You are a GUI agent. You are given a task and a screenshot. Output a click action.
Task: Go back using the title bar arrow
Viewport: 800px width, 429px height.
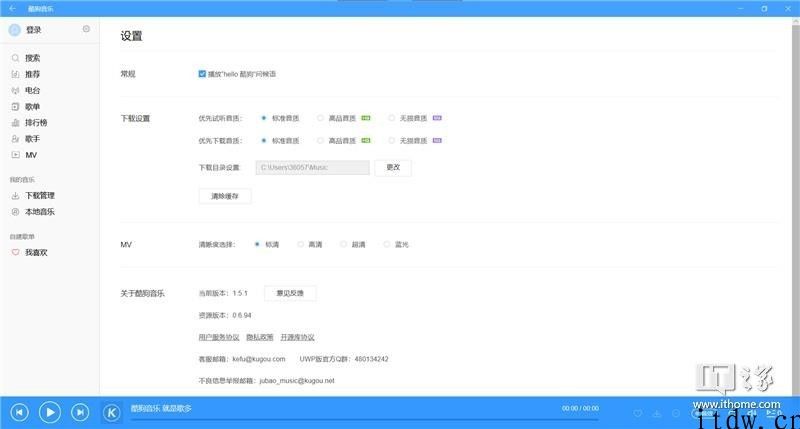click(12, 9)
